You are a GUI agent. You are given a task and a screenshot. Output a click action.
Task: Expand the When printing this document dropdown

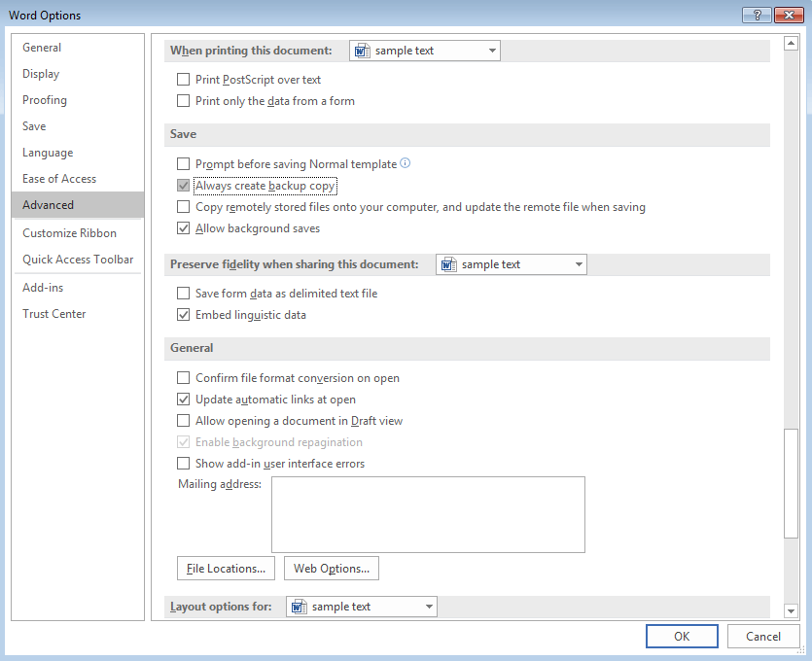pyautogui.click(x=492, y=51)
